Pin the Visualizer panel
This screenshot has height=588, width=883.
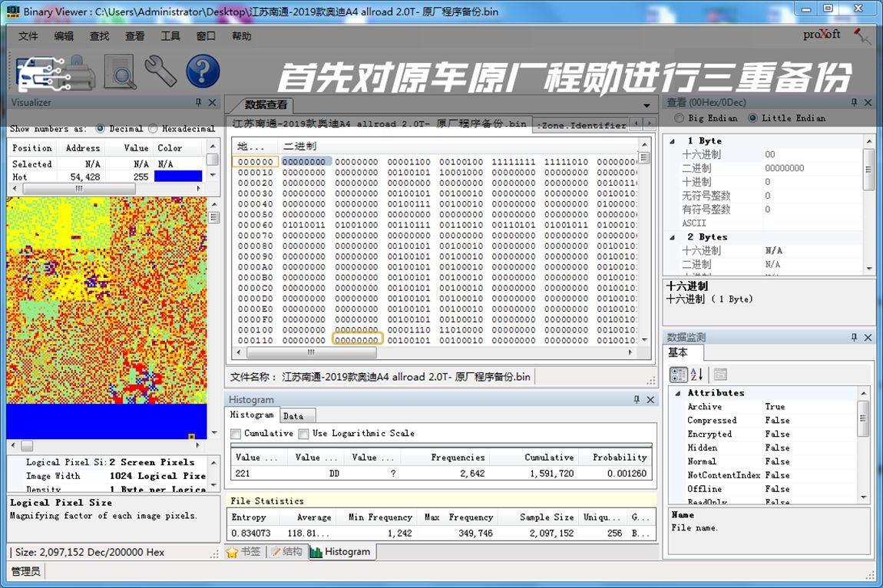(198, 102)
